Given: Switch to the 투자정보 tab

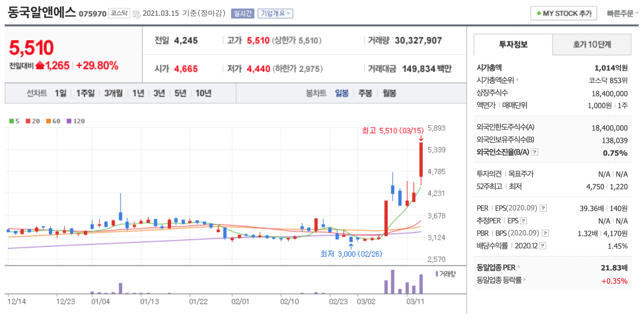Looking at the screenshot, I should pos(513,45).
